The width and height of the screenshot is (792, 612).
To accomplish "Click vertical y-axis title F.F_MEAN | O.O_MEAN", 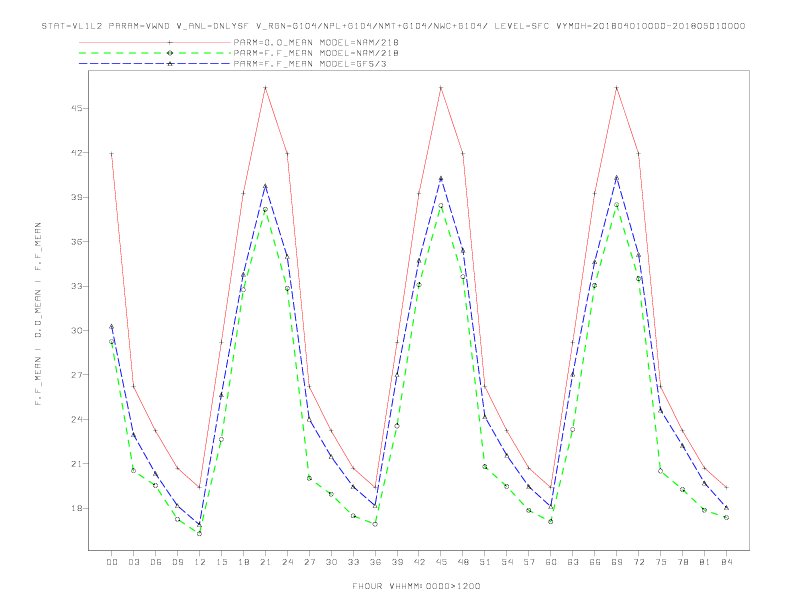I will (x=38, y=314).
